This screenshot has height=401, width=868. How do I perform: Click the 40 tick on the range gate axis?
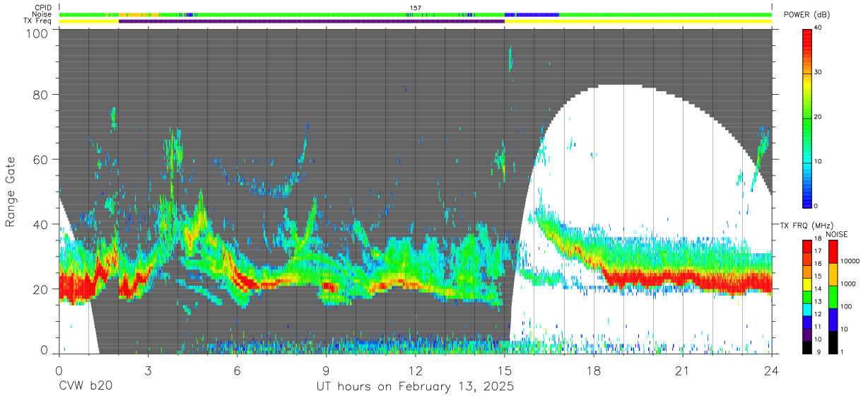42,224
